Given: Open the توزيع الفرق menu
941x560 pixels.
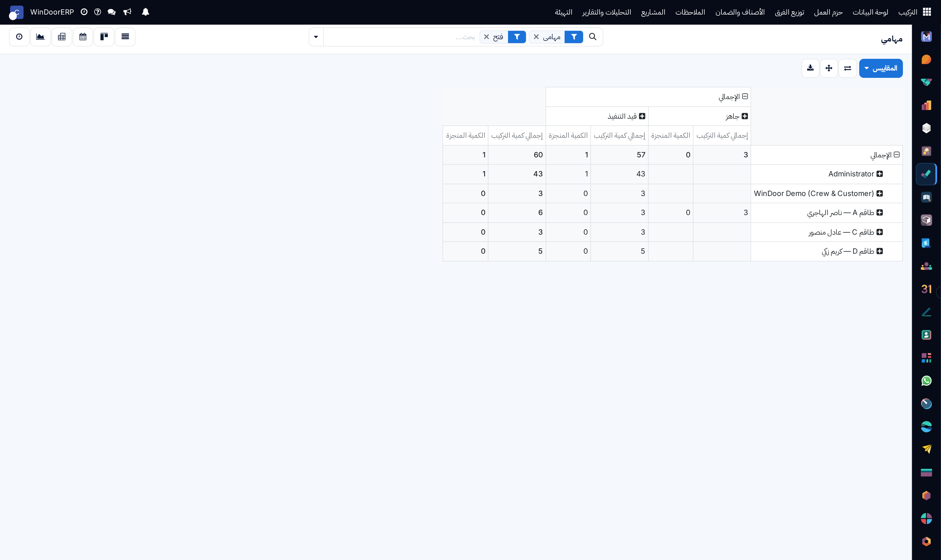Looking at the screenshot, I should [789, 12].
